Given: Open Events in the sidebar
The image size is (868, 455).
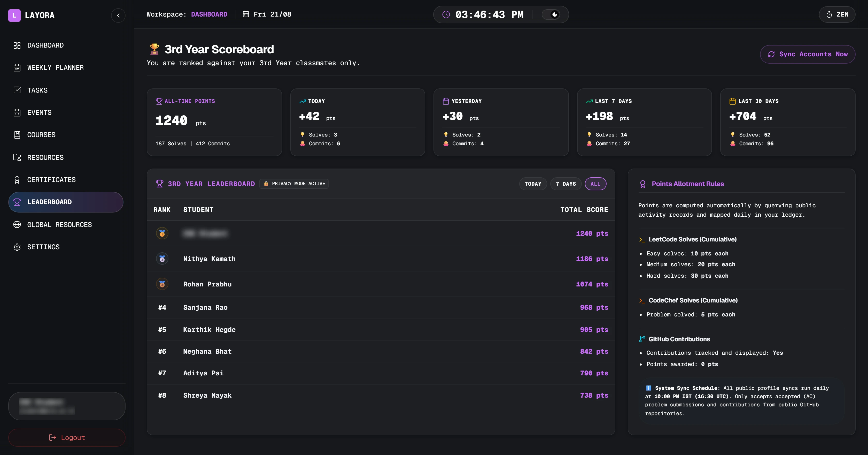Looking at the screenshot, I should [x=66, y=112].
